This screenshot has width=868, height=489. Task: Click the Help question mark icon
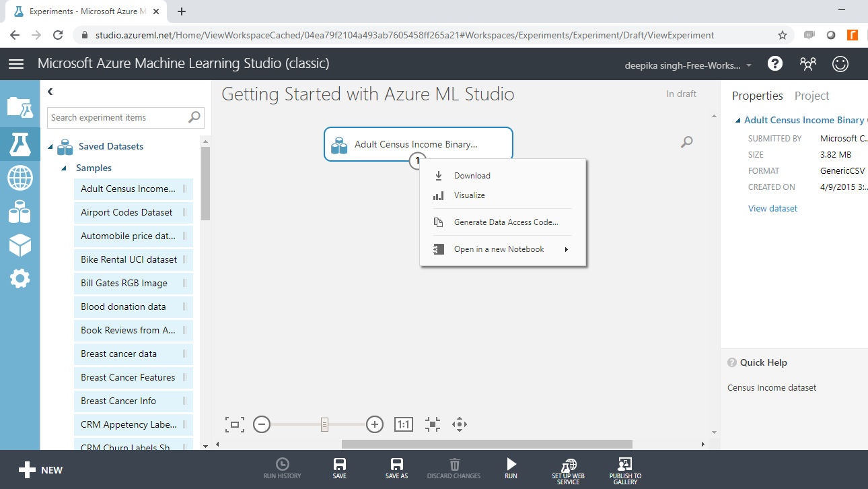775,63
